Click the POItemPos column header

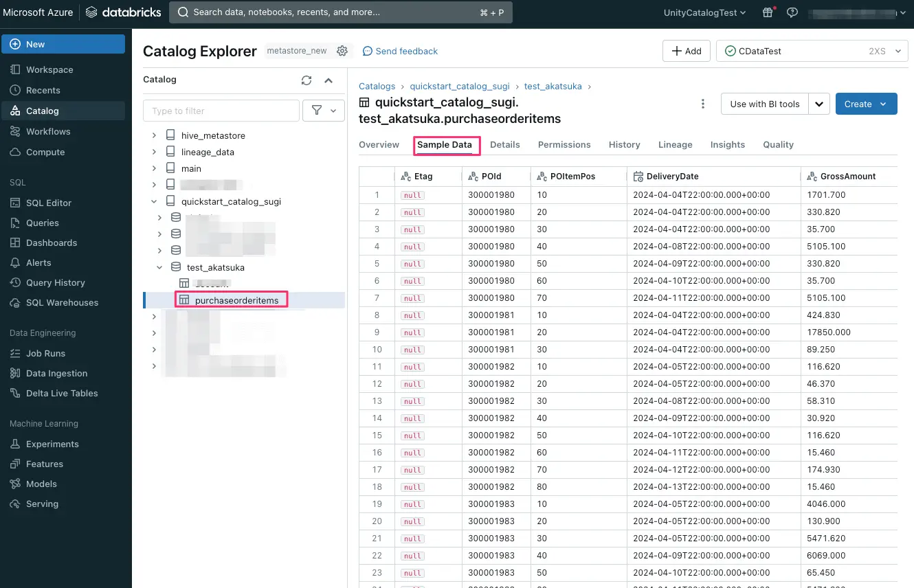[579, 176]
